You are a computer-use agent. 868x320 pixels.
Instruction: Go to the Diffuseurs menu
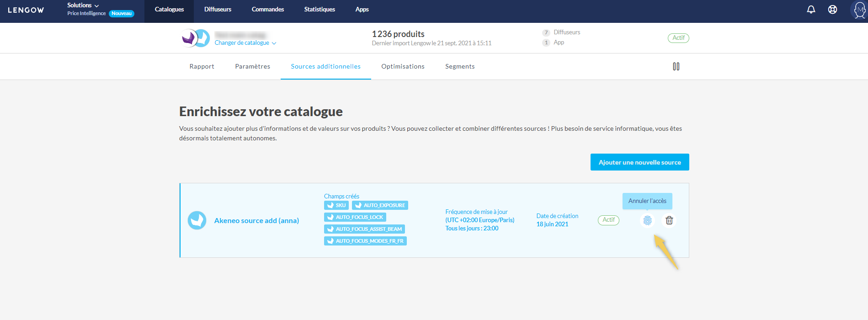(218, 10)
